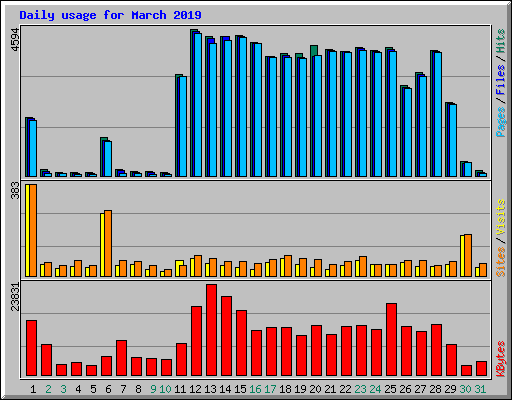
Task: Click the yellow "Visits" legend label
Action: tap(500, 217)
